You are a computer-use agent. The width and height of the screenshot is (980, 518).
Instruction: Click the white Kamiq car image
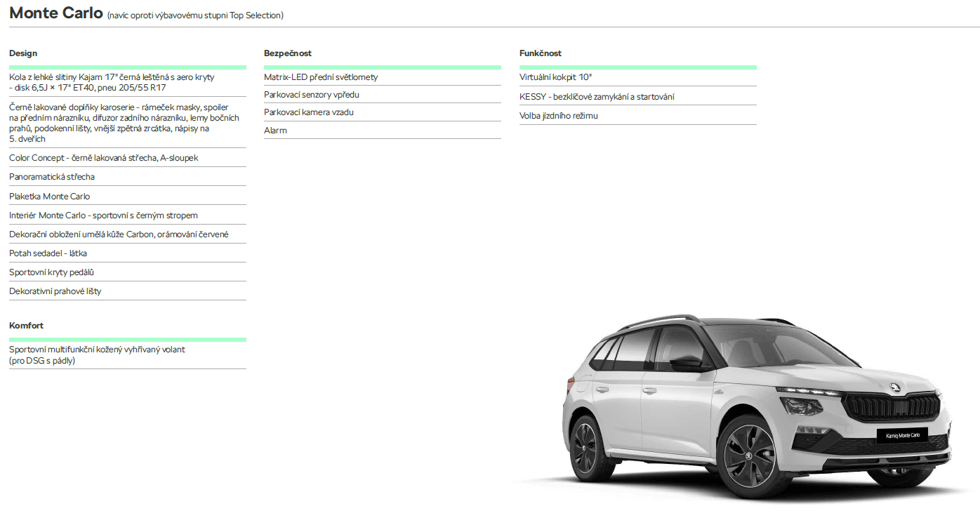point(757,407)
